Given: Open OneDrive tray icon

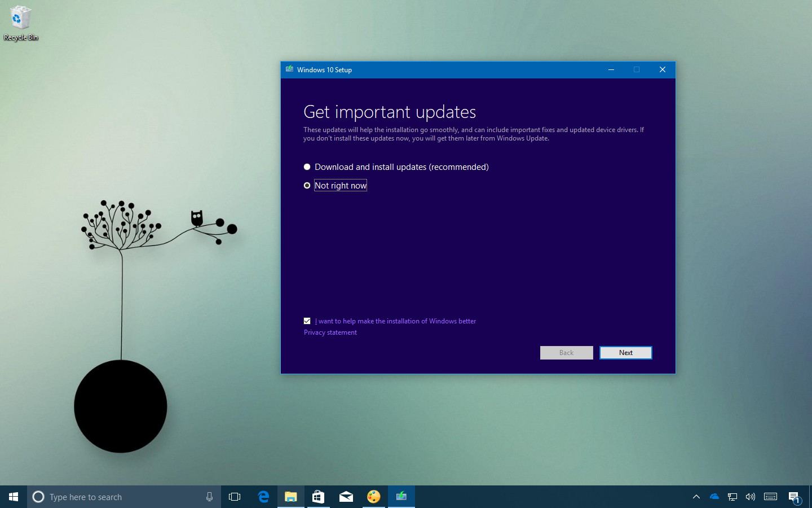Looking at the screenshot, I should pyautogui.click(x=714, y=497).
